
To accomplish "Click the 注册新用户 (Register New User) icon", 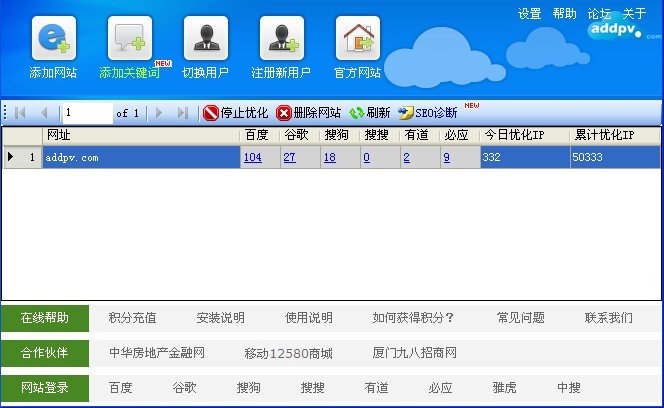I will 282,38.
